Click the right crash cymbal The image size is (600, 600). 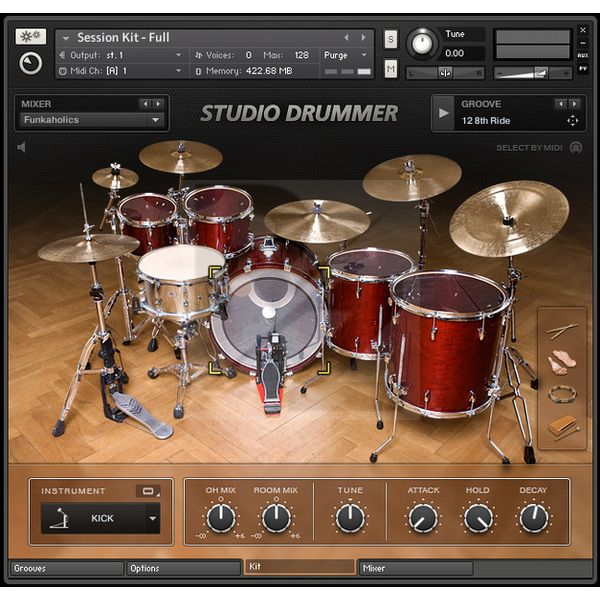click(x=412, y=178)
